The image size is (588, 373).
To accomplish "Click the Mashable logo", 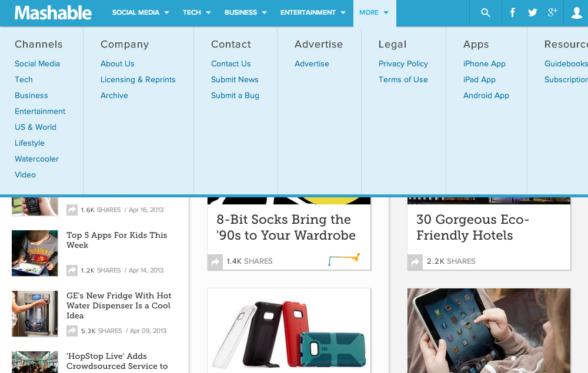I will pyautogui.click(x=53, y=13).
